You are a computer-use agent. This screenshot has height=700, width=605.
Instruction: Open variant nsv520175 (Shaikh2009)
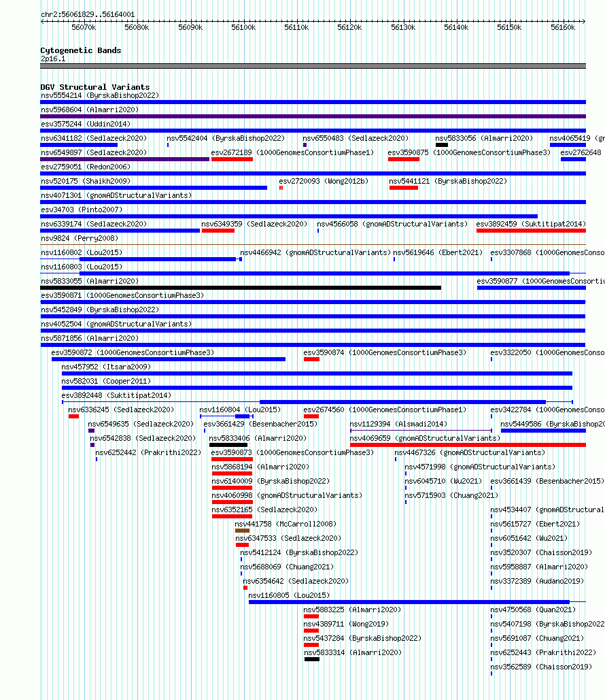coord(86,181)
